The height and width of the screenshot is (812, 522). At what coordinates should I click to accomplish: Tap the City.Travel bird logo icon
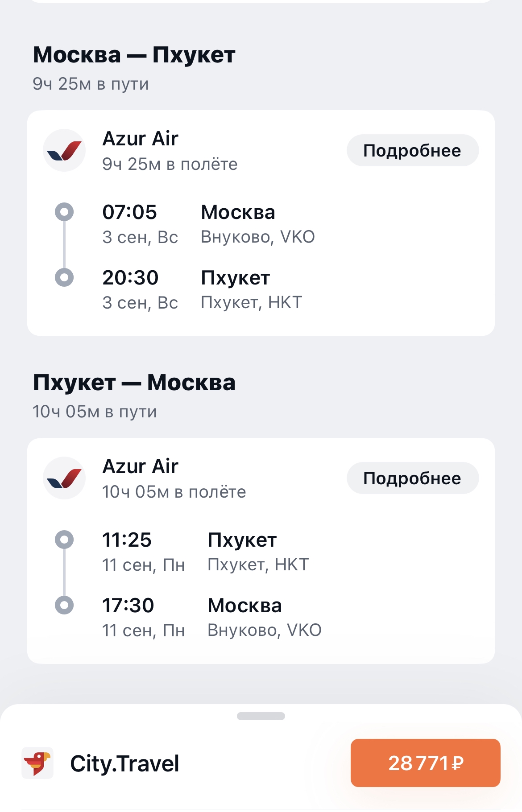37,763
